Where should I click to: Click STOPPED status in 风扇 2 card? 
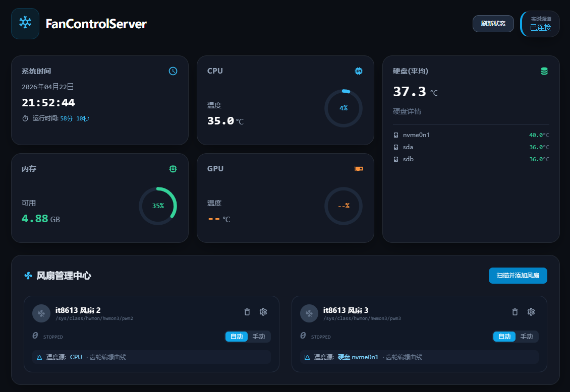(x=53, y=337)
